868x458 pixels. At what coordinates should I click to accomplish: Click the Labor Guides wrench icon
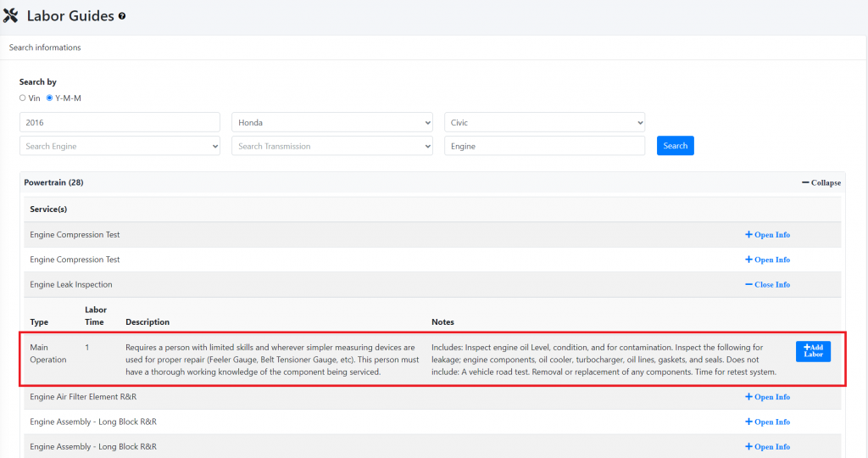10,15
